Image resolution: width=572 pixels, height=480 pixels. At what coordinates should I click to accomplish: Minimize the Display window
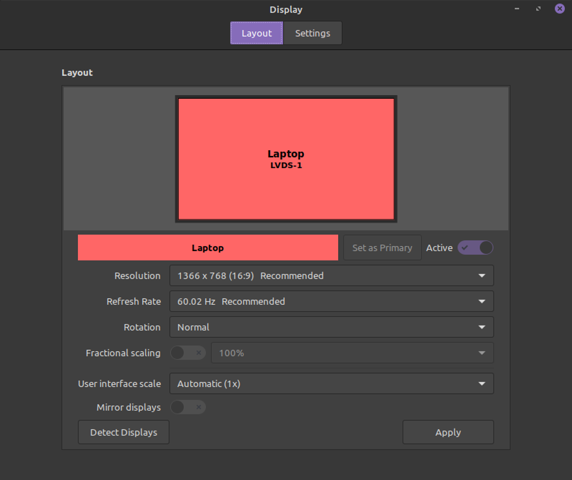click(517, 8)
